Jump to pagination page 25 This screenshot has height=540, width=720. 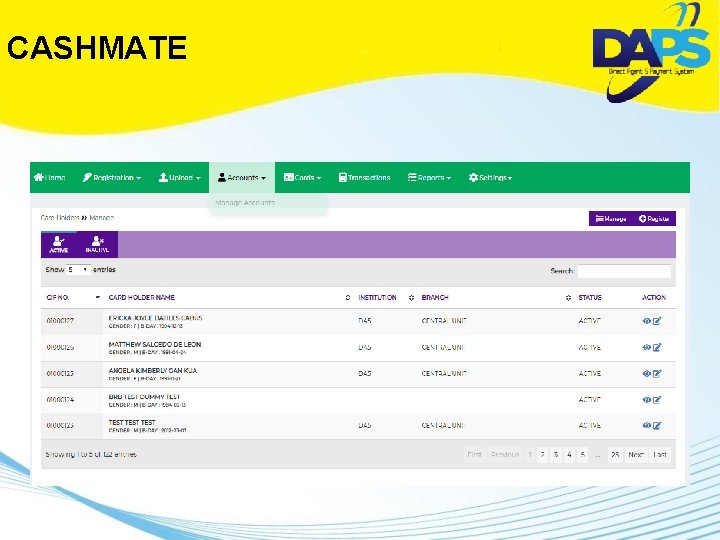coord(615,455)
